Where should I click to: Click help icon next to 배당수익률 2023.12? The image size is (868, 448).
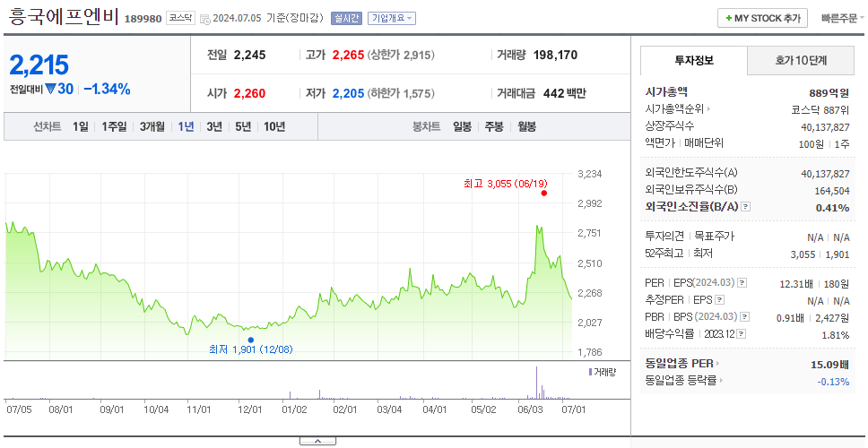742,334
